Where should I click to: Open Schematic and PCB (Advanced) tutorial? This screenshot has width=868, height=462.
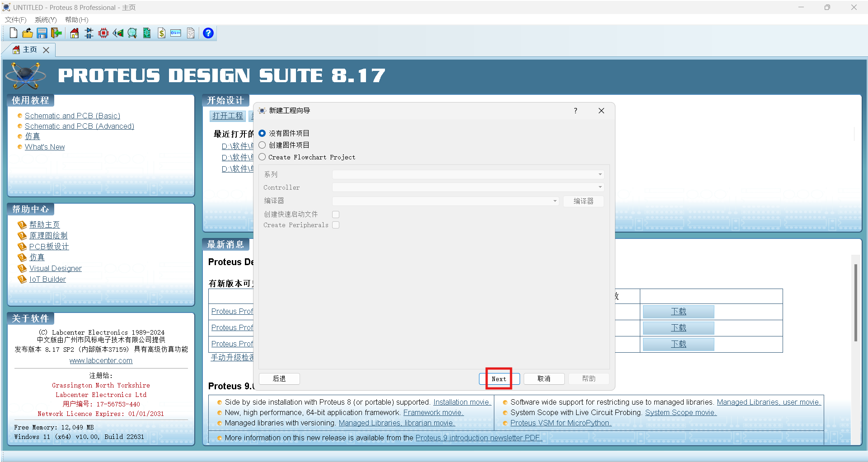[80, 126]
